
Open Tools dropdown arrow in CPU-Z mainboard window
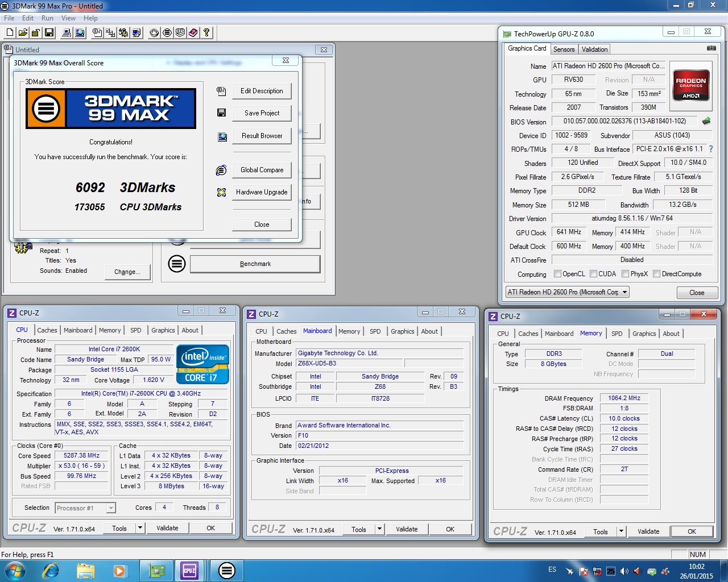379,529
